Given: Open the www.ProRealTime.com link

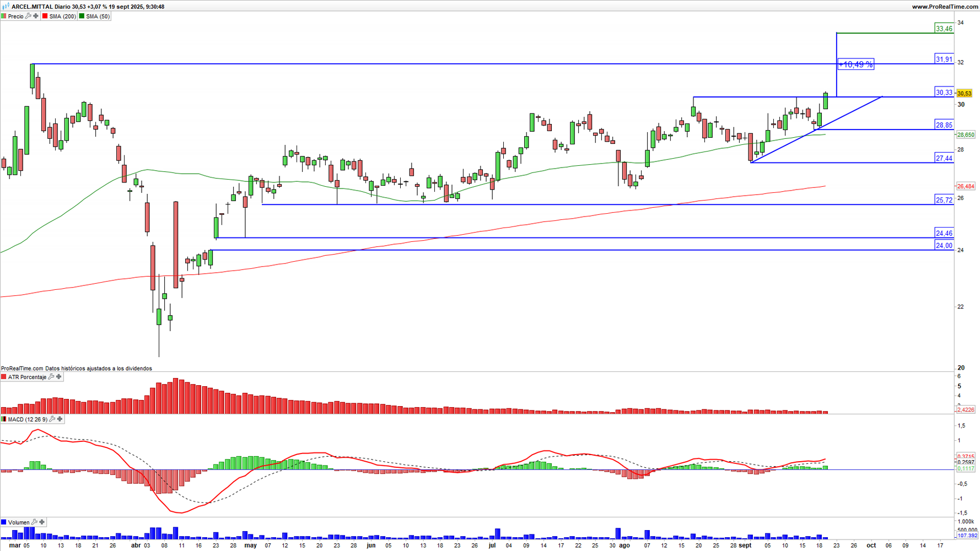Looking at the screenshot, I should coord(945,7).
